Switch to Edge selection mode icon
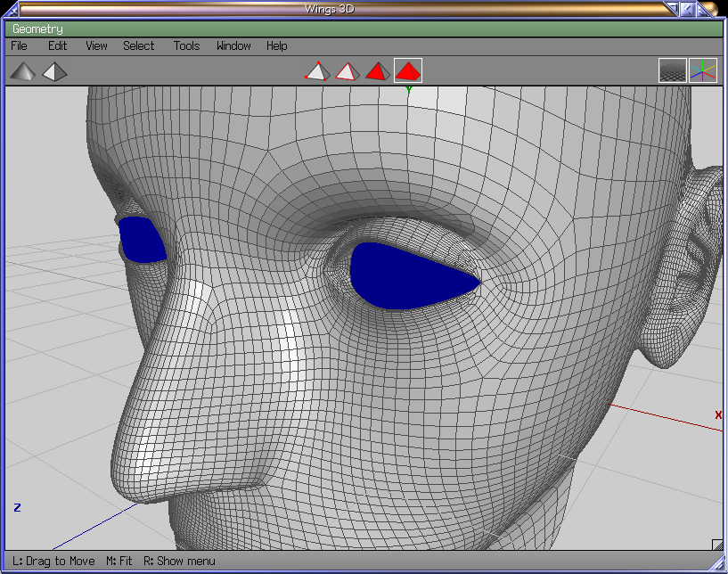This screenshot has height=574, width=728. click(346, 70)
